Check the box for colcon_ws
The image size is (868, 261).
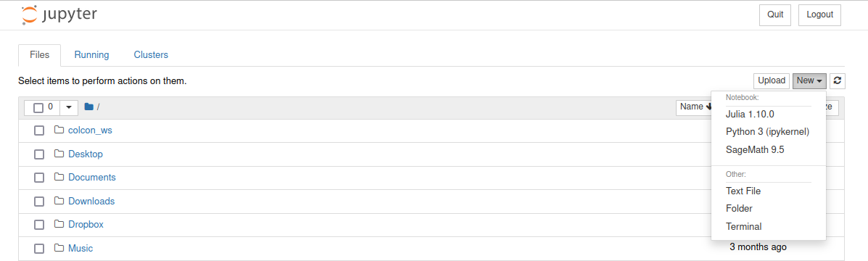pos(38,130)
